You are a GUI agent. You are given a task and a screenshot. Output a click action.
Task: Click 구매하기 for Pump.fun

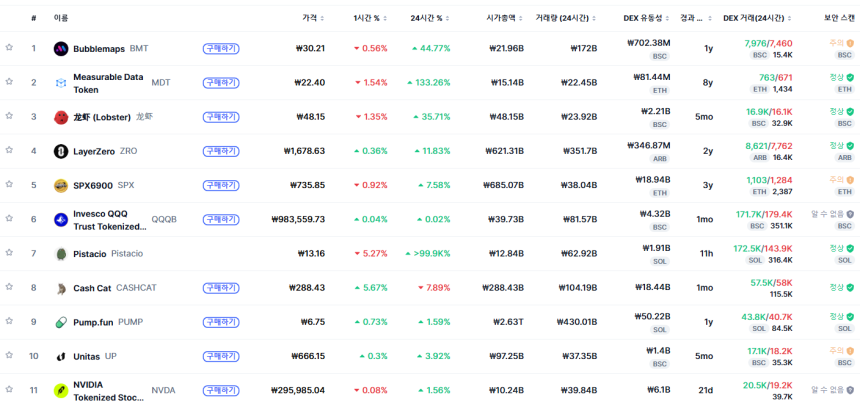(221, 322)
